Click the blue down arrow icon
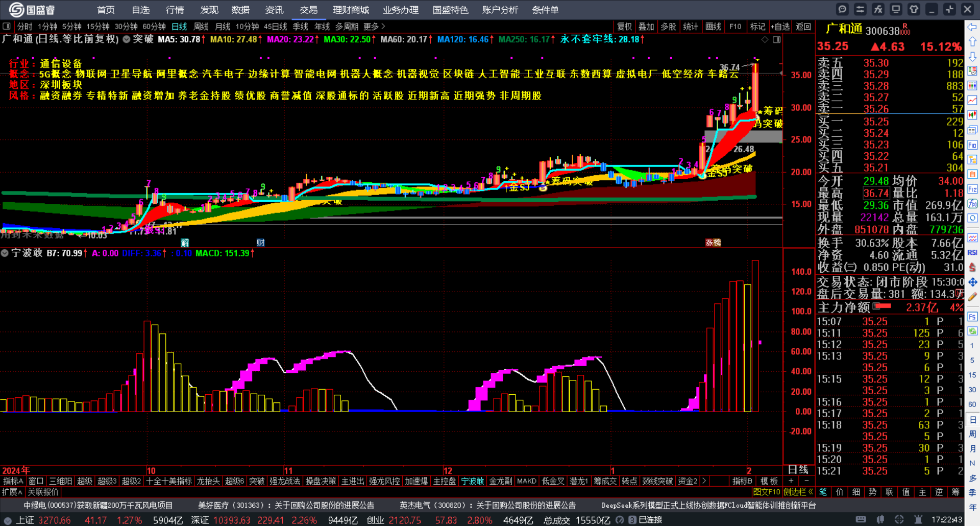Screen dimensions: 980x526 point(972,56)
